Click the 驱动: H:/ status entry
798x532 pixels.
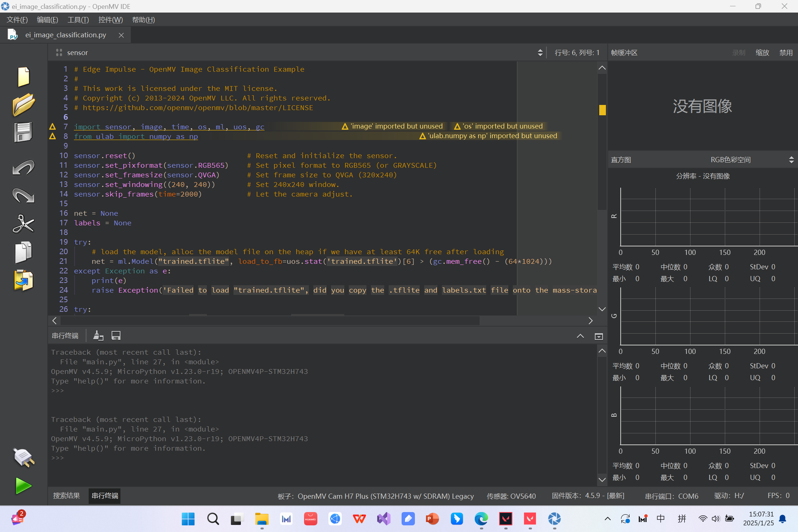(729, 496)
